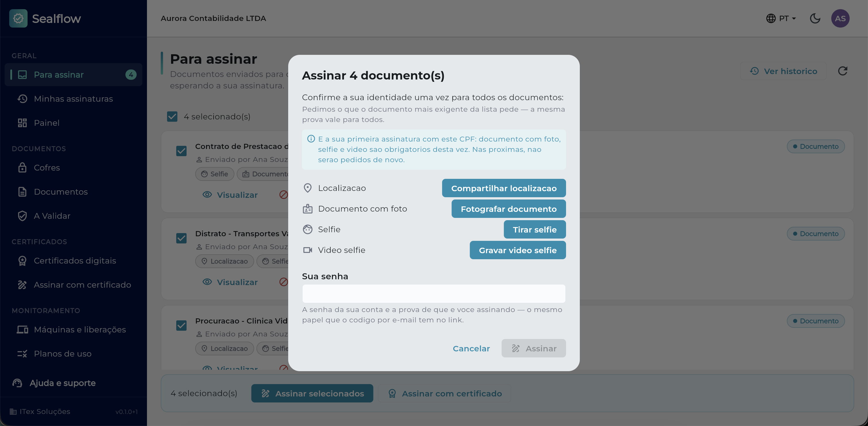This screenshot has height=426, width=868.
Task: Click Assinar com certificado in the bottom bar
Action: pos(444,393)
